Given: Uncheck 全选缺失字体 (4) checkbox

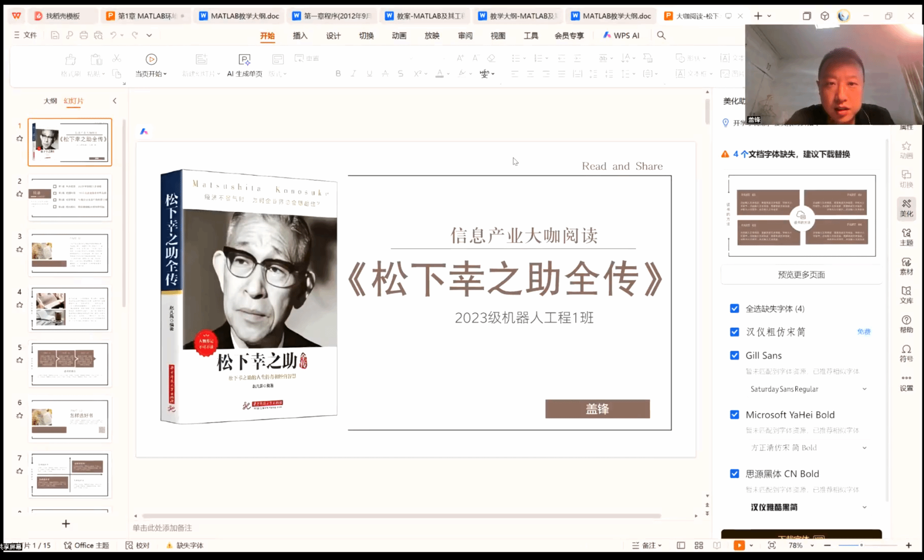Looking at the screenshot, I should coord(735,308).
